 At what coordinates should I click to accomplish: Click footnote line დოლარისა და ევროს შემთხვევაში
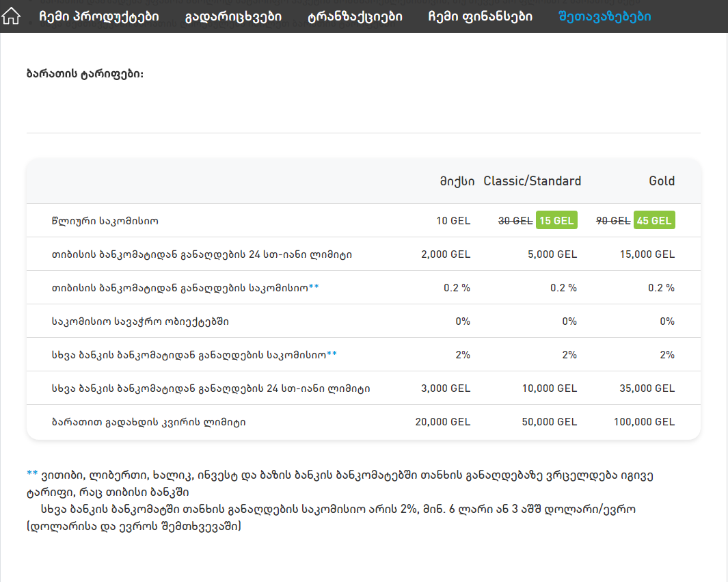click(x=134, y=526)
